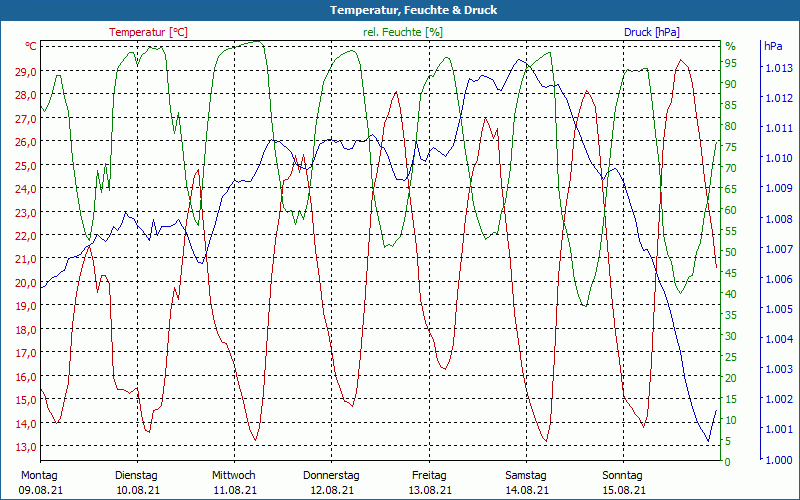
Task: Click the 10.08.21 date label
Action: pyautogui.click(x=138, y=490)
